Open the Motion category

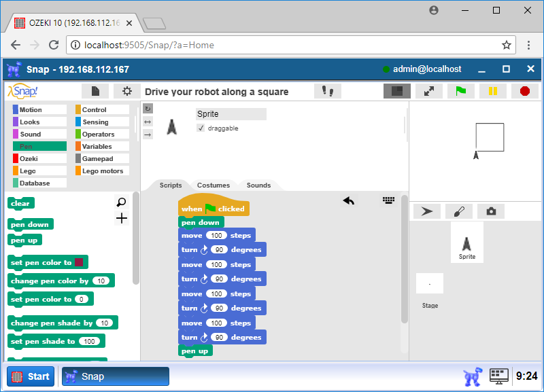39,109
